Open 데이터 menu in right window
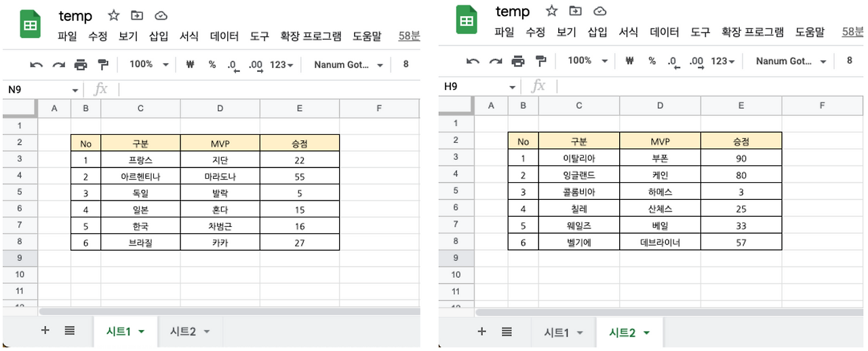868x351 pixels. coord(664,32)
